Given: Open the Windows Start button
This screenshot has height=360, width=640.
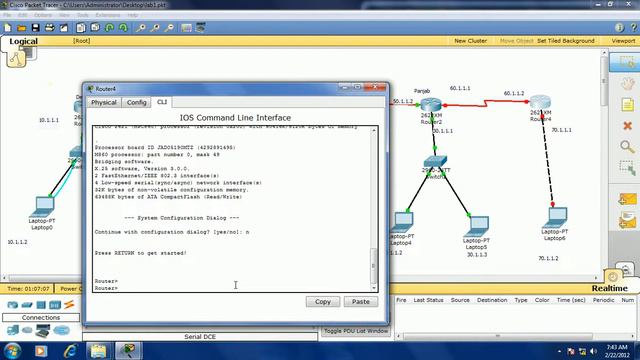Looking at the screenshot, I should pos(12,351).
